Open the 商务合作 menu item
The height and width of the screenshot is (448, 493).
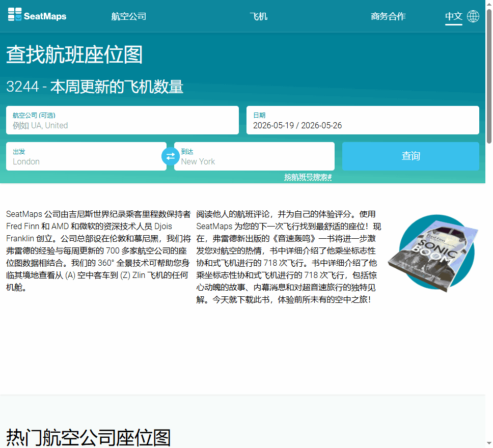[388, 16]
